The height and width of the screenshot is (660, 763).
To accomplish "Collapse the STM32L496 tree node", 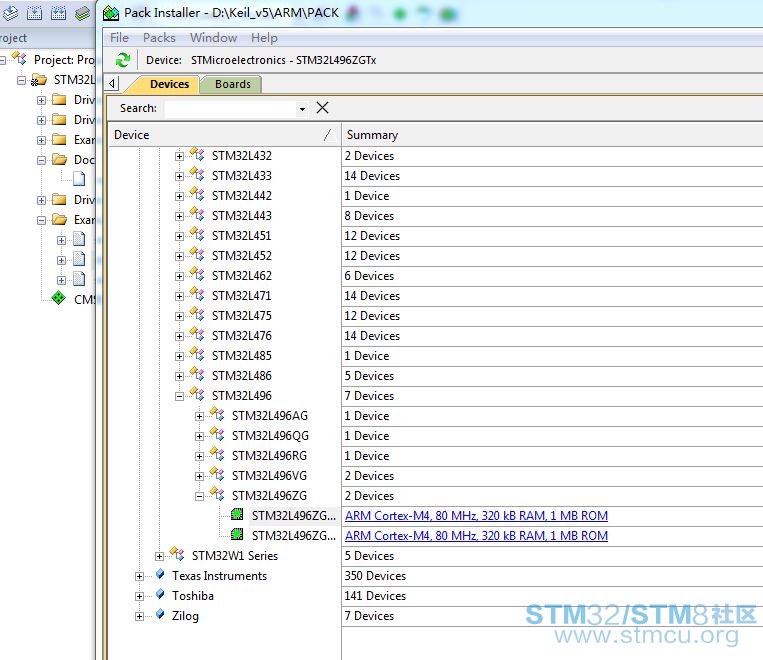I will [x=180, y=396].
